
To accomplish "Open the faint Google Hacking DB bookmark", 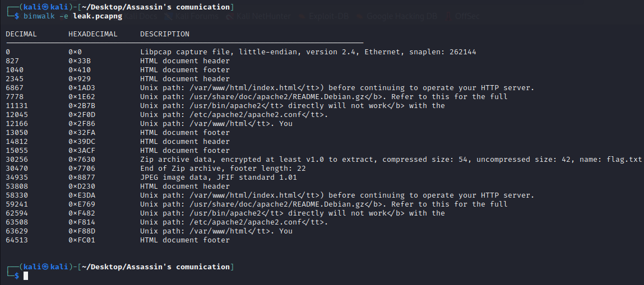I will point(402,16).
